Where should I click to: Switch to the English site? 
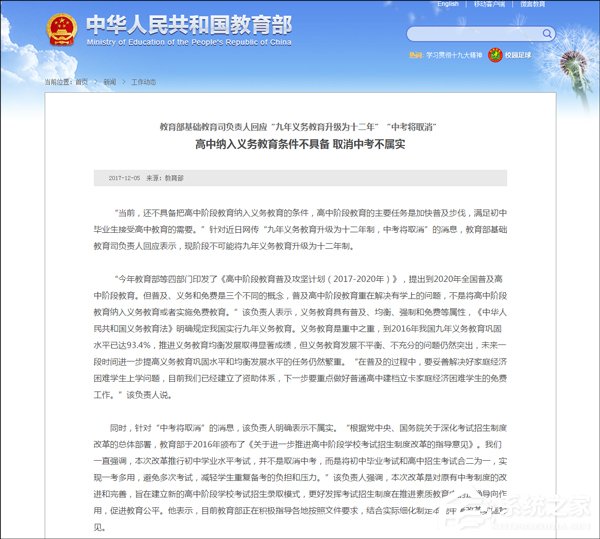[x=448, y=4]
